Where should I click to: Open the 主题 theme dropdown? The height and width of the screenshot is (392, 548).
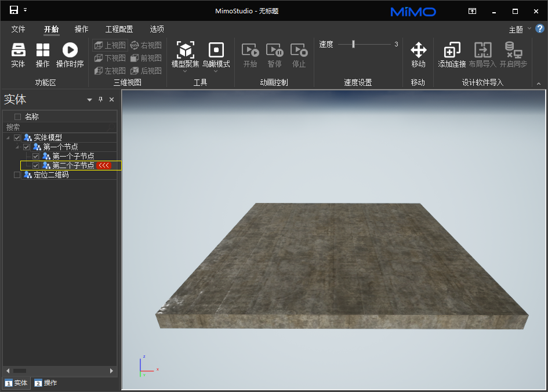click(x=519, y=29)
